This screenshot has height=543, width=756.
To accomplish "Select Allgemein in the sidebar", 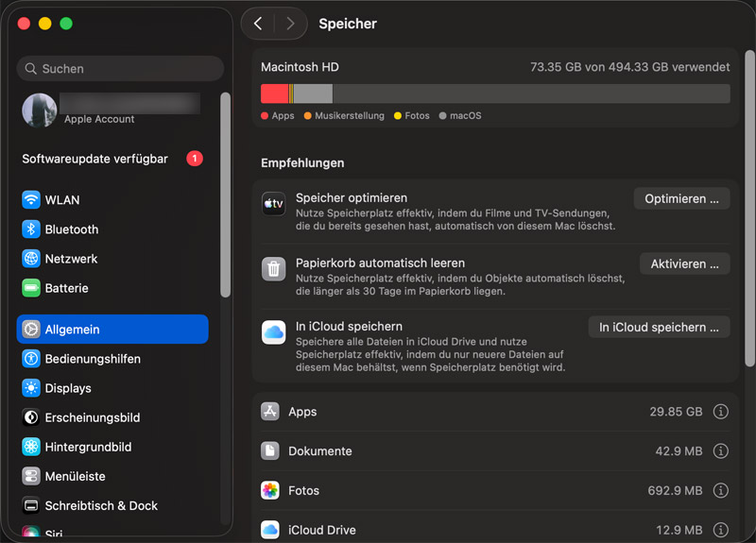I will pos(112,329).
